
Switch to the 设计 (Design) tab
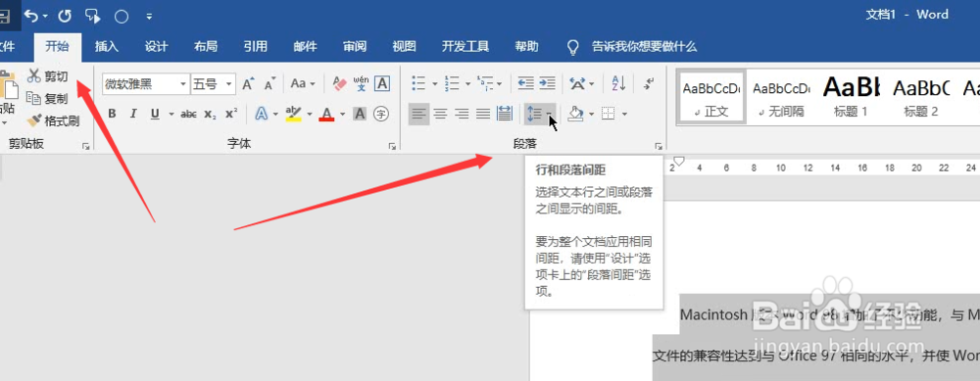156,47
